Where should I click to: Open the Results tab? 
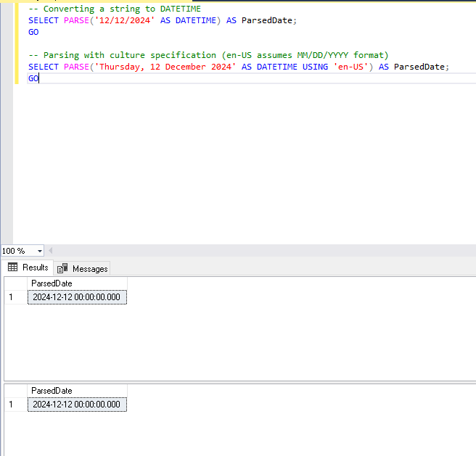[x=28, y=268]
